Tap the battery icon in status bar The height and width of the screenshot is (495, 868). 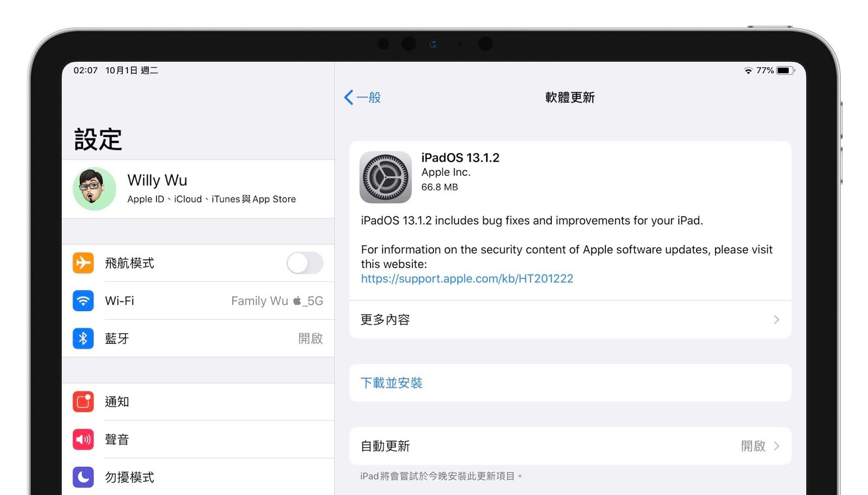(x=785, y=70)
